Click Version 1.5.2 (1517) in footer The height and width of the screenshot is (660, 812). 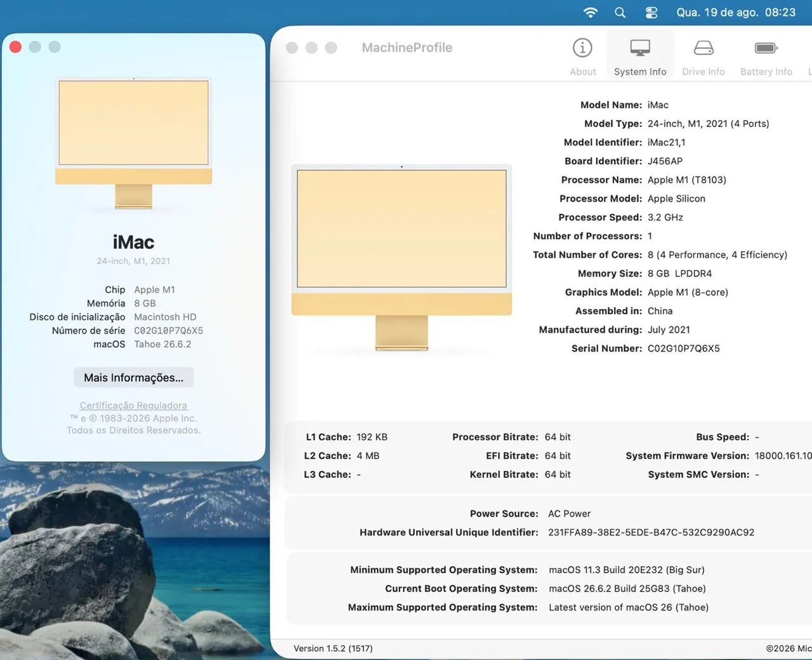[x=333, y=649]
